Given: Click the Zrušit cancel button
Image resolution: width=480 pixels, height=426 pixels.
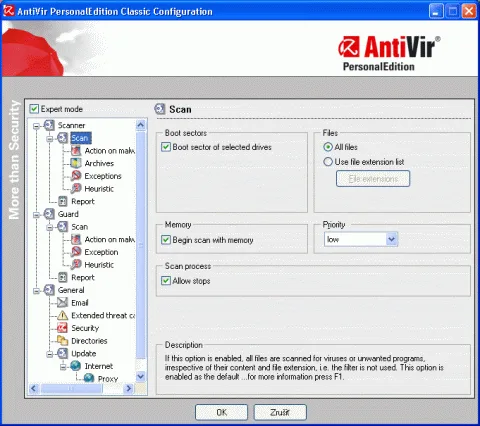Looking at the screenshot, I should 280,412.
